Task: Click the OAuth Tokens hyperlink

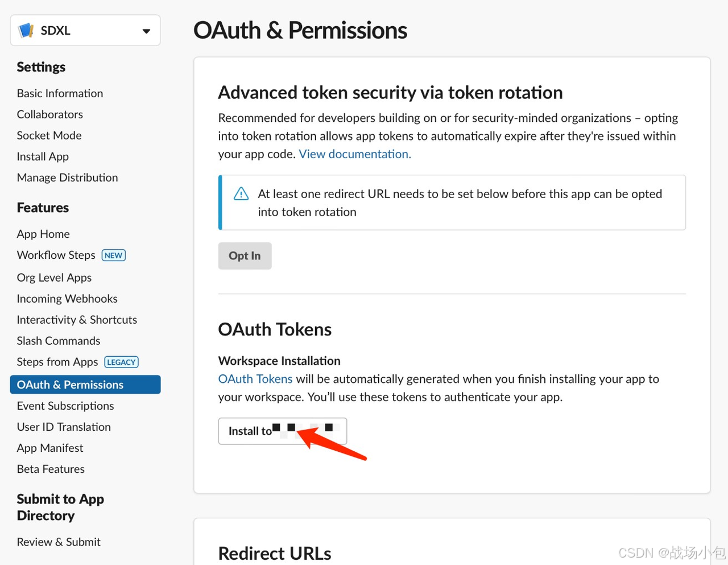Action: click(x=255, y=379)
